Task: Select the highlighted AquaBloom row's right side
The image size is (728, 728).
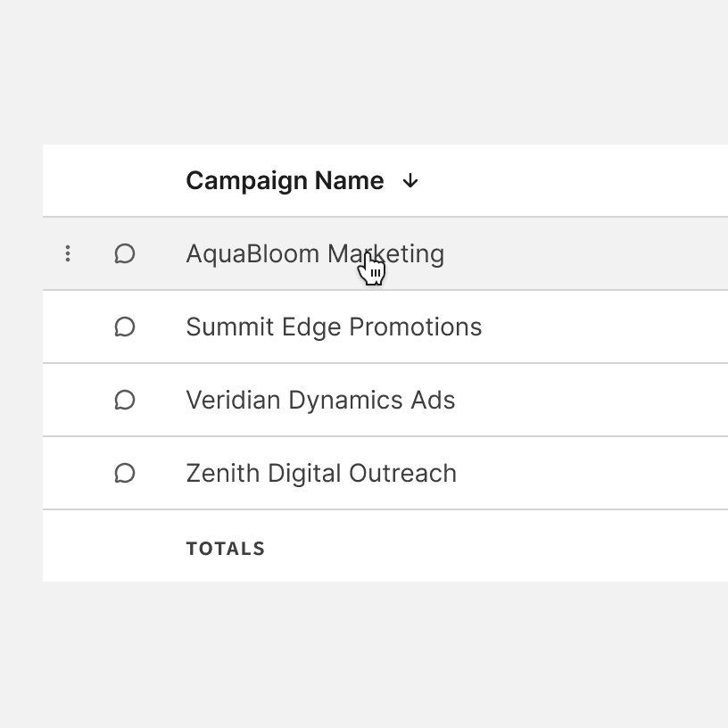Action: [x=607, y=254]
